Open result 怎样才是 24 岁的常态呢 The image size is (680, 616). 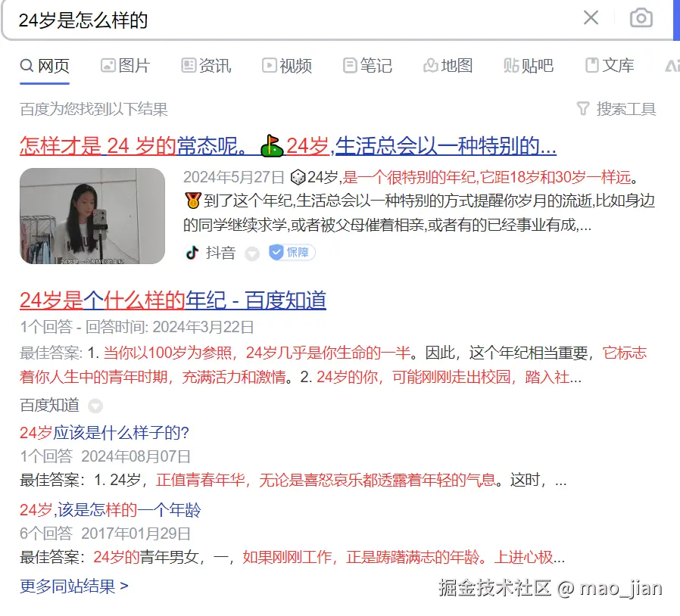click(x=288, y=146)
